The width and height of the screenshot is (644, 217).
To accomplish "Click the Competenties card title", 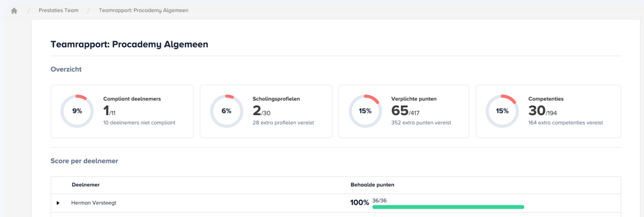I will 546,99.
